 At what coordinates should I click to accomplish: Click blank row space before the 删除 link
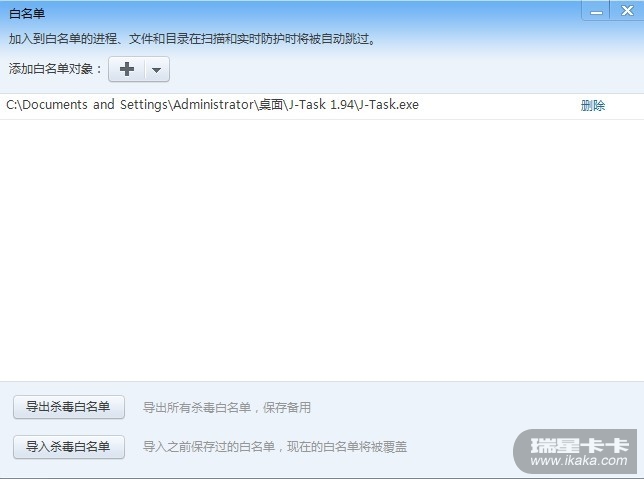[x=499, y=106]
